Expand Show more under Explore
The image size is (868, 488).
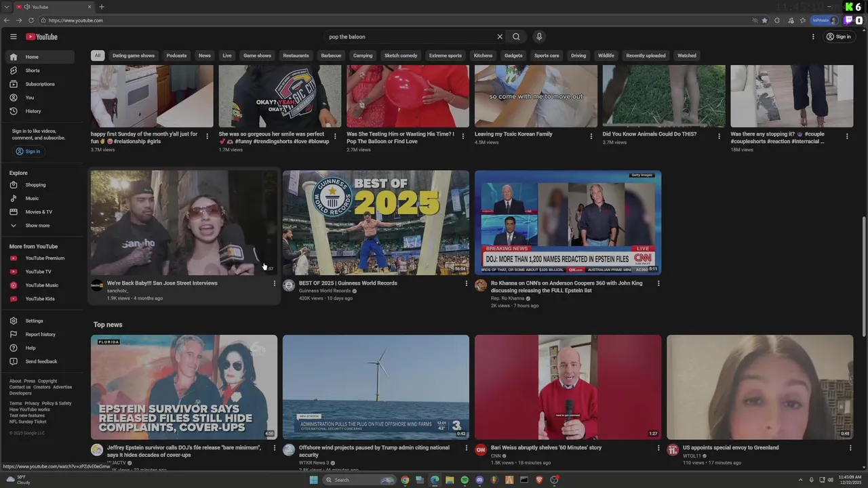pos(41,226)
